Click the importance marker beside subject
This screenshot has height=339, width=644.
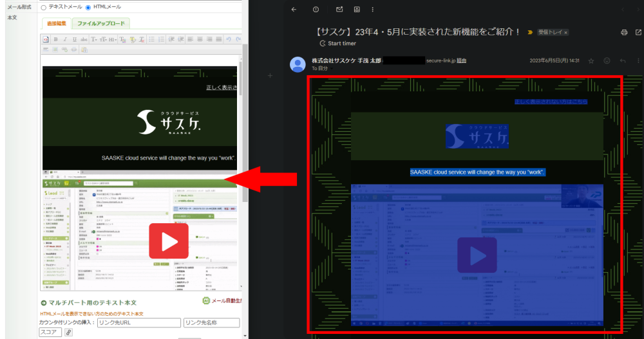click(x=530, y=32)
